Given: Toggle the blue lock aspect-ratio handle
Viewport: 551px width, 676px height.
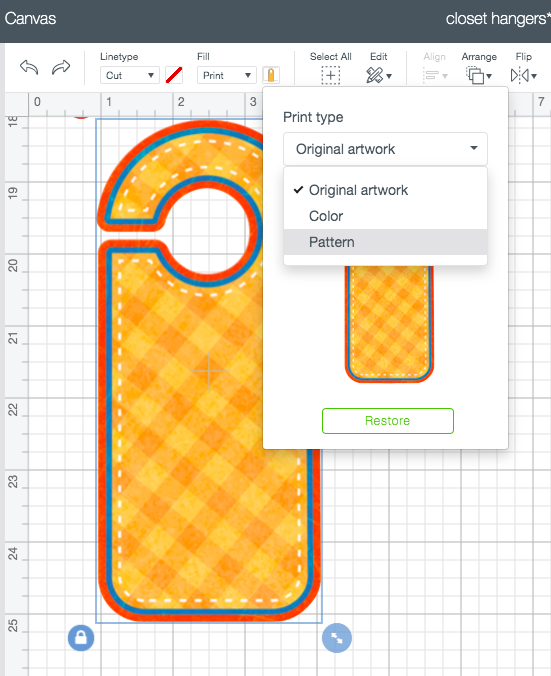Looking at the screenshot, I should [81, 638].
